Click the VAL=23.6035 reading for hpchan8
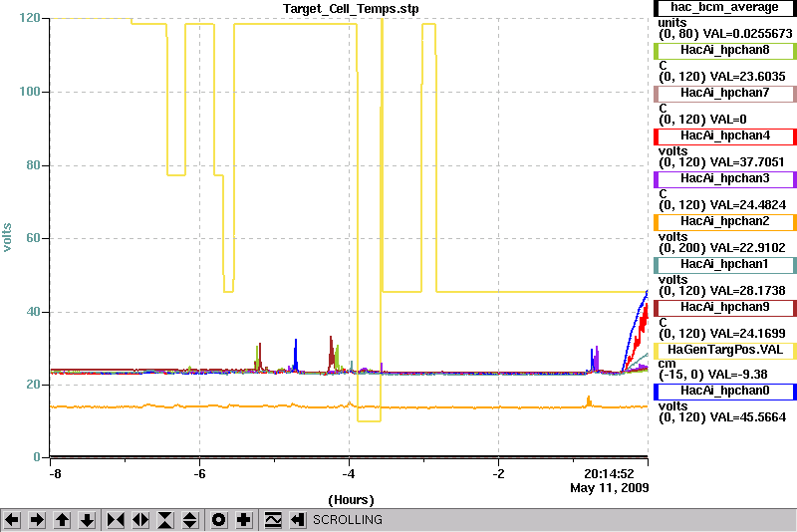This screenshot has height=532, width=797. click(748, 77)
